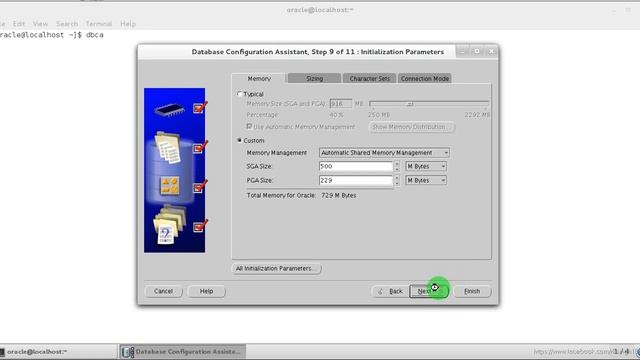
Task: Click the red checkmark beside the chip icon
Action: point(200,107)
